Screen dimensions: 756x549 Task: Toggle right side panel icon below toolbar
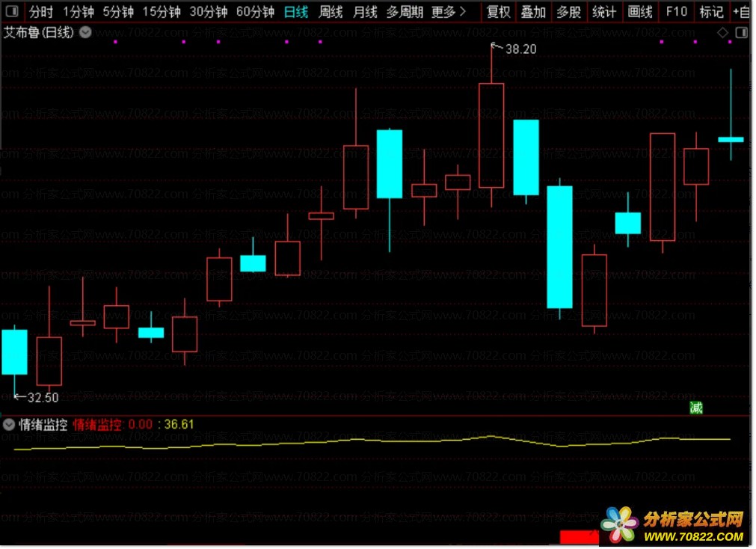click(741, 32)
